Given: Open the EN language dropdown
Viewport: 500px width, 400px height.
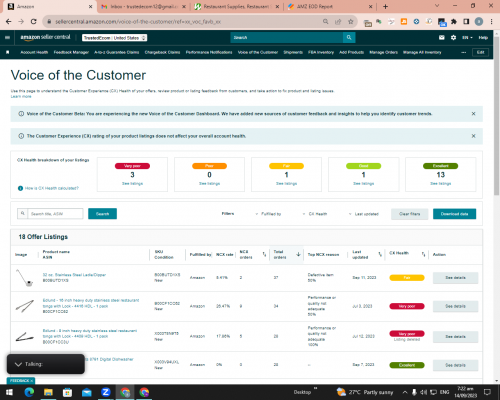Looking at the screenshot, I should 467,38.
